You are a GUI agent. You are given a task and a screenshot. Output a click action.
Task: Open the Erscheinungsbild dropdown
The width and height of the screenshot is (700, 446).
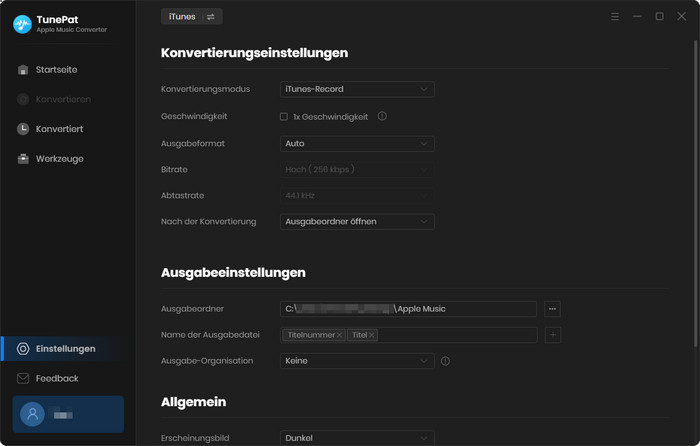coord(357,438)
